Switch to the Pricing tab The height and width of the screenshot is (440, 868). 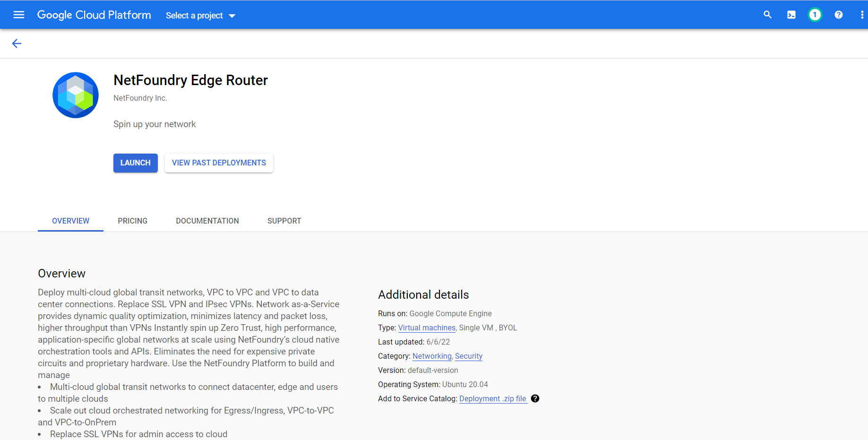tap(133, 221)
